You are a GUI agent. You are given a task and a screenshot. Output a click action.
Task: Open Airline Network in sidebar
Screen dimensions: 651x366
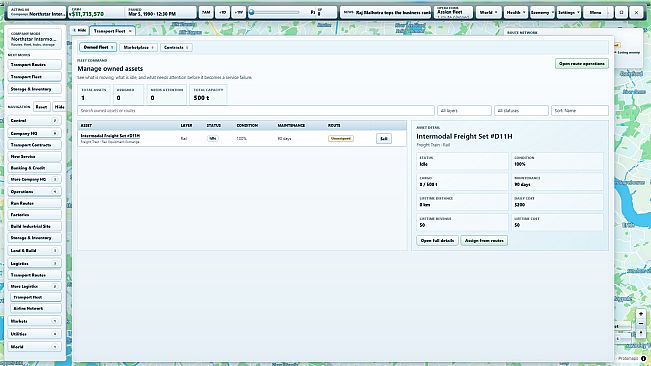36,308
